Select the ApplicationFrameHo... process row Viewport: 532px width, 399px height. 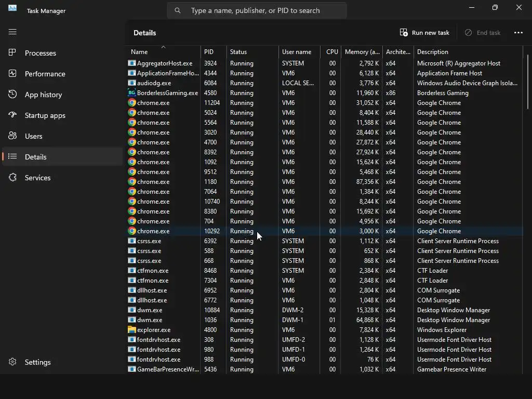(325, 73)
